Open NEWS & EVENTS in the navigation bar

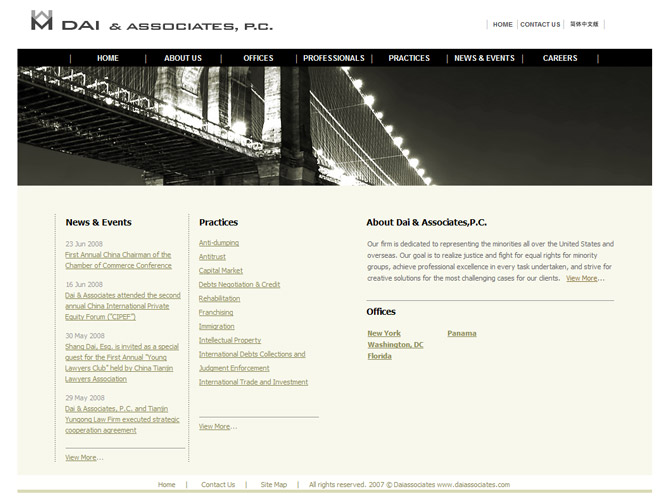point(485,58)
